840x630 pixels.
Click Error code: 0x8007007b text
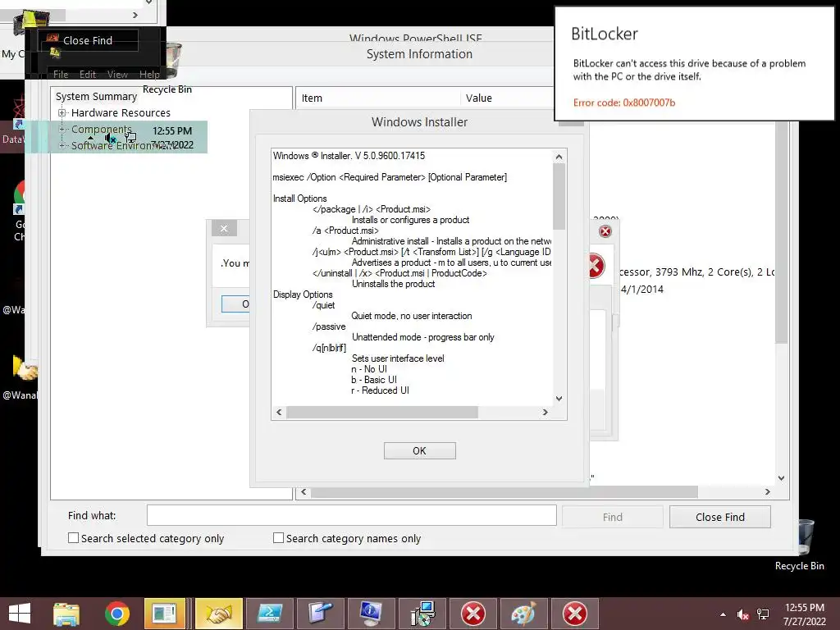click(624, 103)
